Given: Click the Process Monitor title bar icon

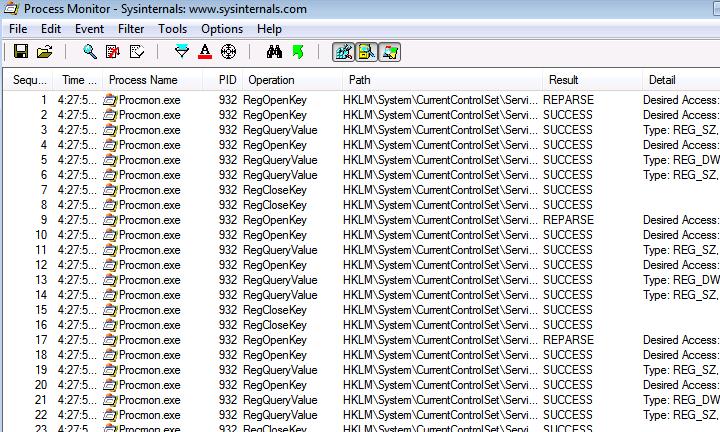Looking at the screenshot, I should click(11, 8).
